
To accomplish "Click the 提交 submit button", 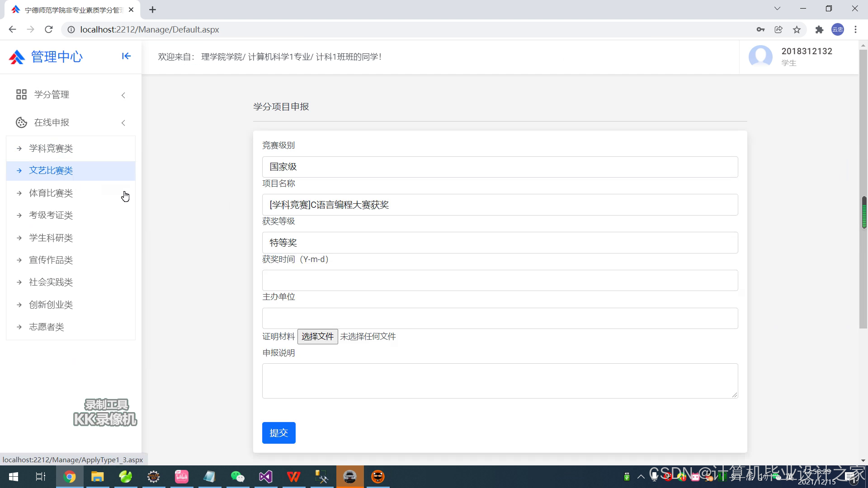I will [x=278, y=433].
